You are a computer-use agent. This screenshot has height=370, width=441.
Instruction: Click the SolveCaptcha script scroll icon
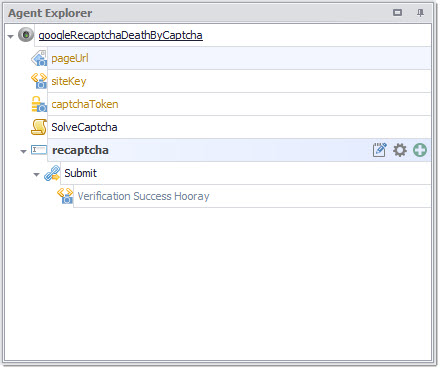click(39, 127)
